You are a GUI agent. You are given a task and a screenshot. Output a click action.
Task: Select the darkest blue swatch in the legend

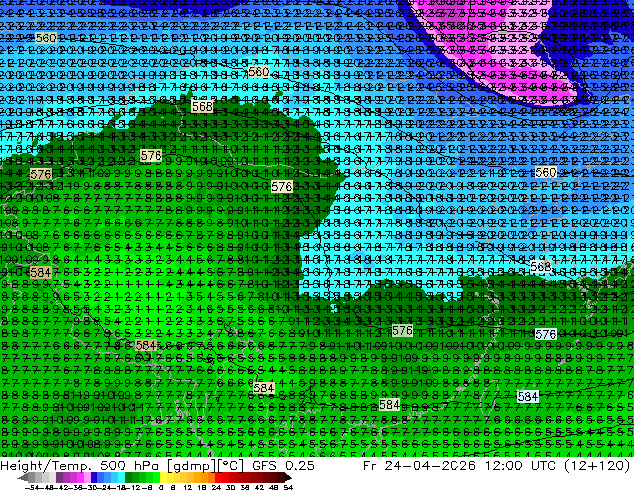[94, 477]
